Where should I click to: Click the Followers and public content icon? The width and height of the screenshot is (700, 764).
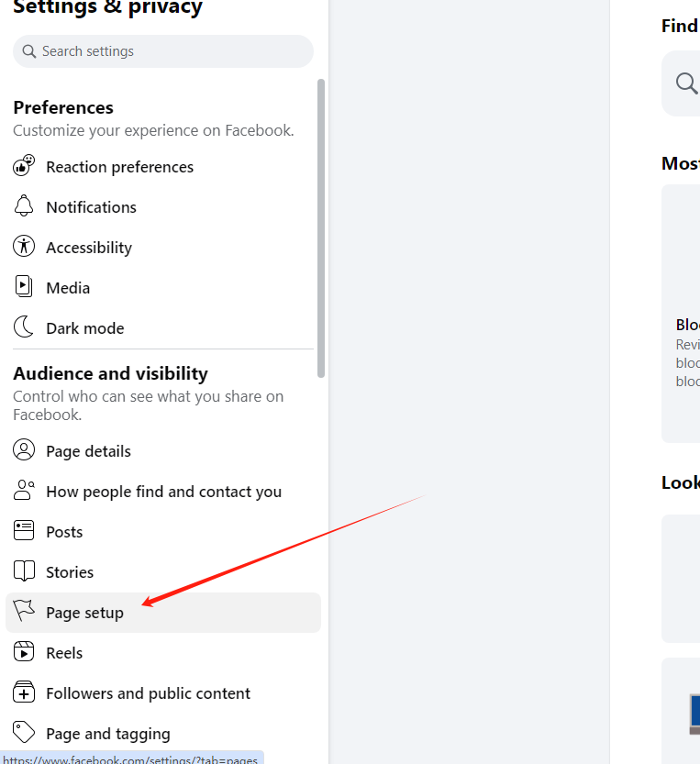tap(24, 693)
